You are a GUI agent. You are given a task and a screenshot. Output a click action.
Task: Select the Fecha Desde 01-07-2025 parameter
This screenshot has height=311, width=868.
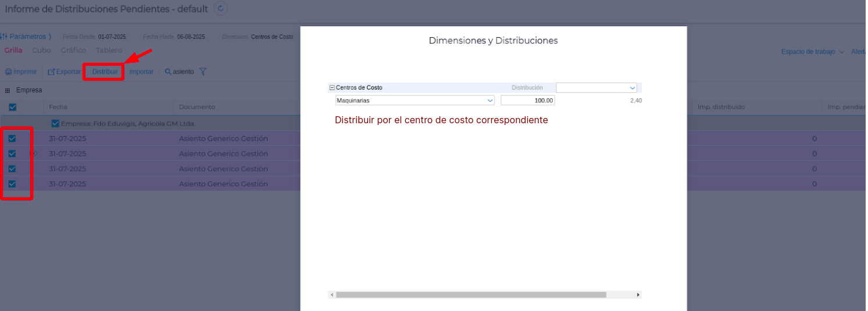pyautogui.click(x=94, y=37)
